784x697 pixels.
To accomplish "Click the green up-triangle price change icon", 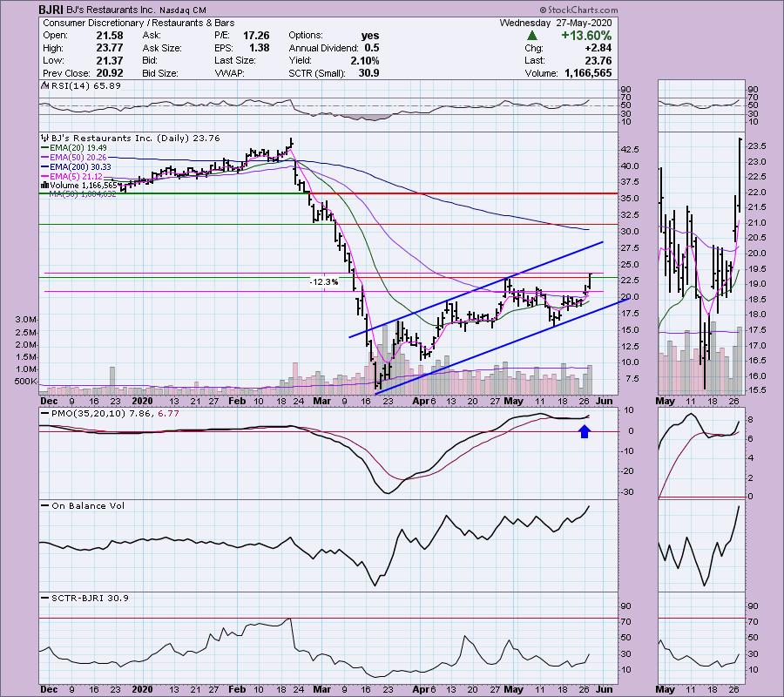I will click(532, 36).
